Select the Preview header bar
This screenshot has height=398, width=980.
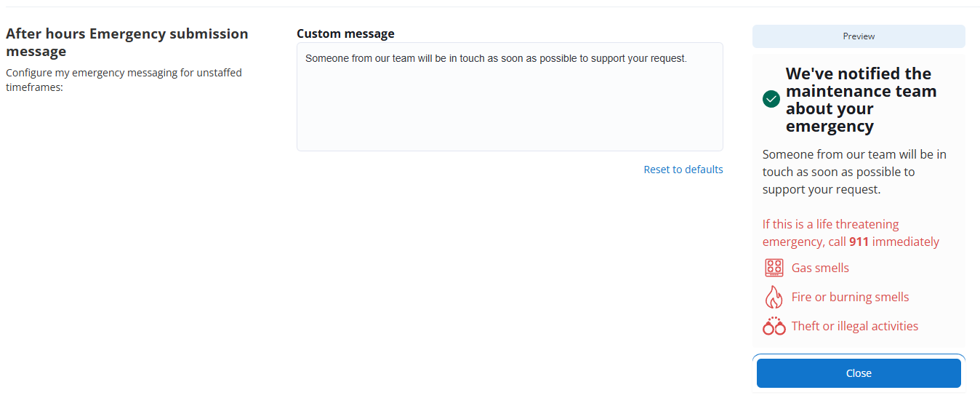(859, 36)
